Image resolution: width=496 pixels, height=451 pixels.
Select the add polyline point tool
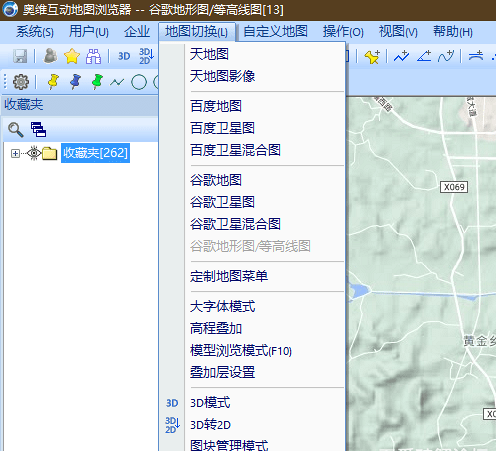(x=401, y=56)
